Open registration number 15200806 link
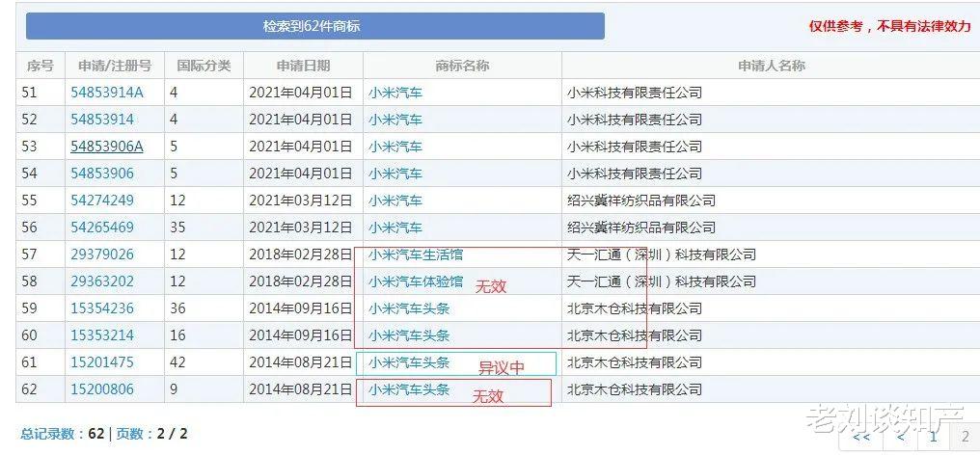 (x=102, y=388)
